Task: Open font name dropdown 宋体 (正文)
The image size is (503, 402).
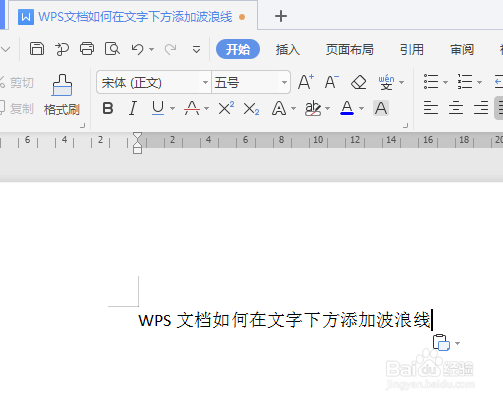Action: click(205, 82)
